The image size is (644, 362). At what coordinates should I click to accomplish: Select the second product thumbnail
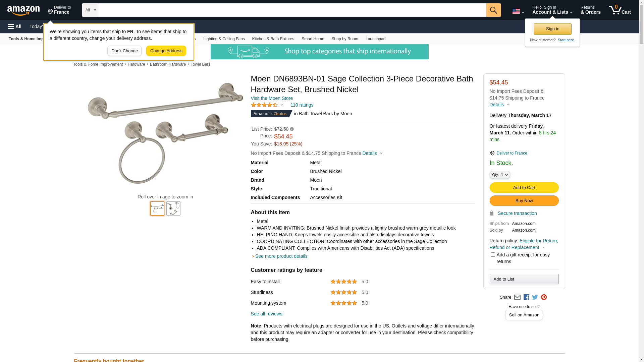pos(173,208)
